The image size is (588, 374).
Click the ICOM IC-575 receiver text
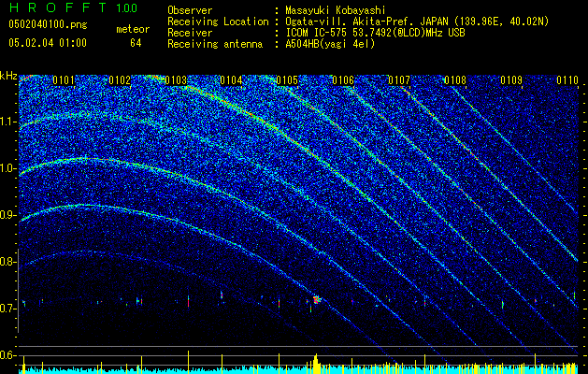point(375,33)
